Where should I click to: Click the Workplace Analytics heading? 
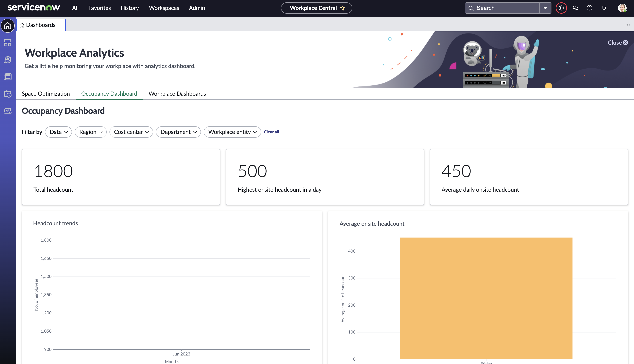[x=74, y=53]
